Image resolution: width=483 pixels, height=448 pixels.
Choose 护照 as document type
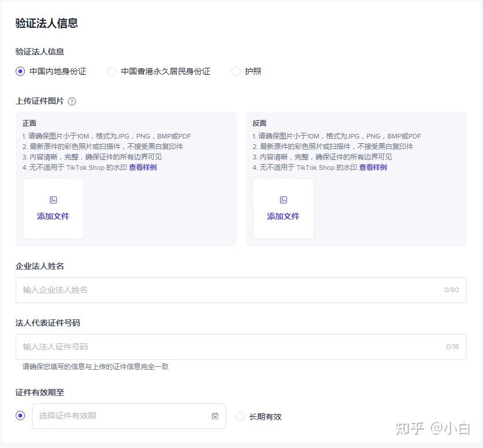click(x=235, y=71)
